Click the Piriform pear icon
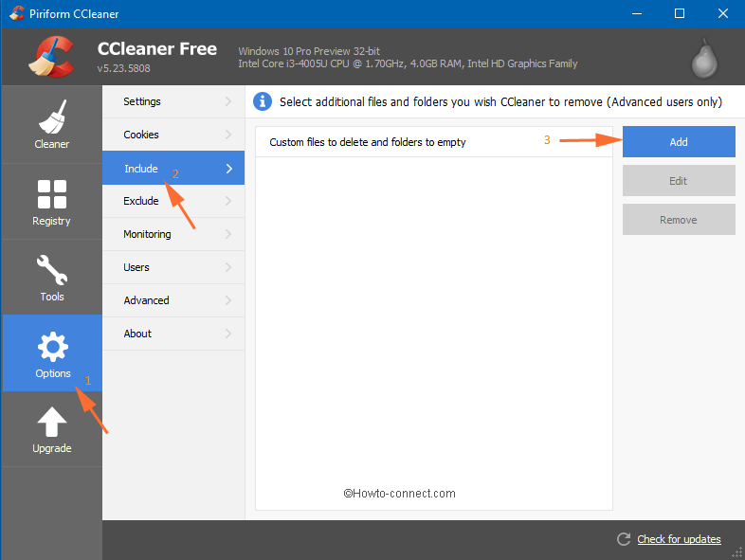The height and width of the screenshot is (560, 745). pos(704,59)
